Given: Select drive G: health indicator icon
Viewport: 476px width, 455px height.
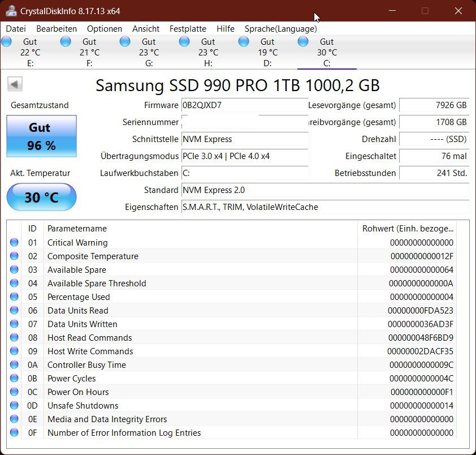Looking at the screenshot, I should coord(124,41).
